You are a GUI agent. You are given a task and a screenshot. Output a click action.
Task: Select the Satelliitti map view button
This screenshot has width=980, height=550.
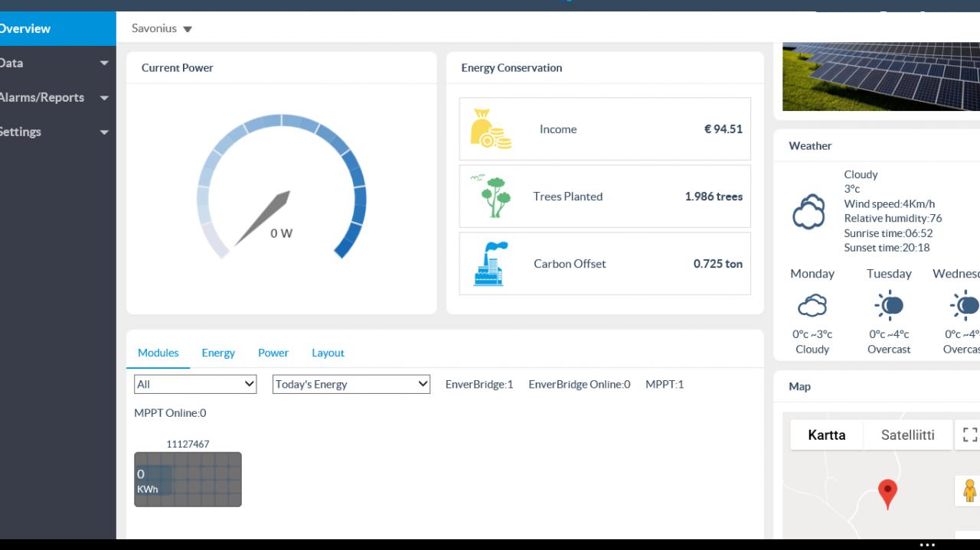[x=908, y=434]
